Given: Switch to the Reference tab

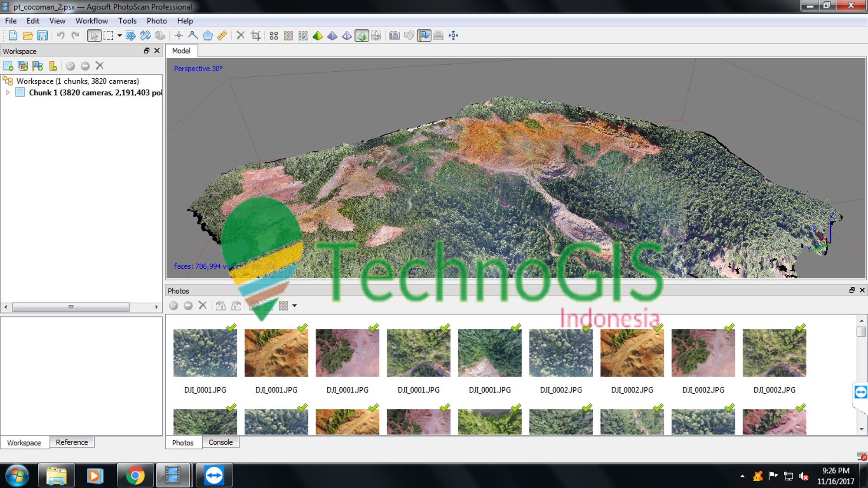Looking at the screenshot, I should [72, 442].
